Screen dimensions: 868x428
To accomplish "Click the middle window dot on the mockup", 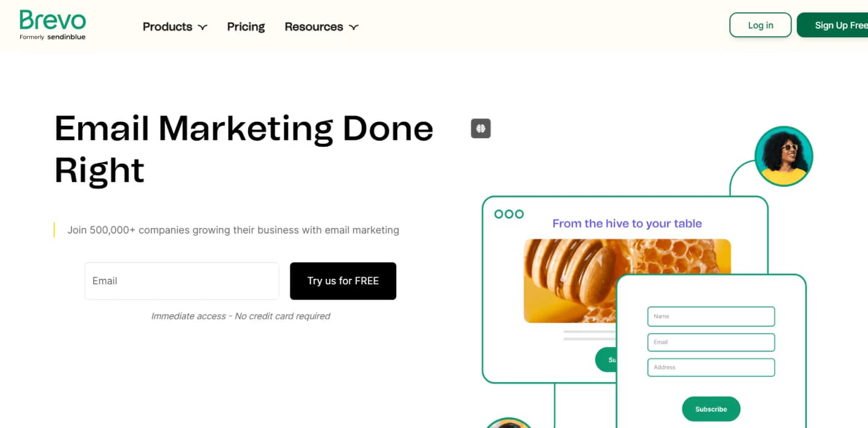I will [509, 214].
